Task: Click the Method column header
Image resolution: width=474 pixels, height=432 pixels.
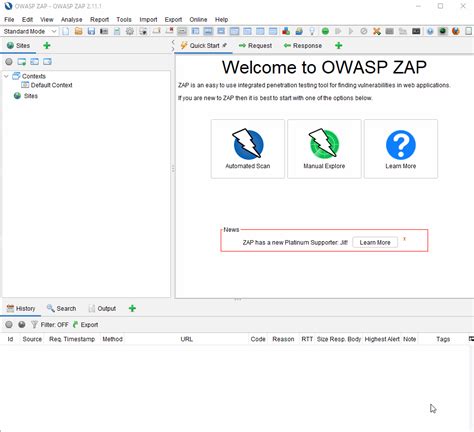Action: pos(112,339)
